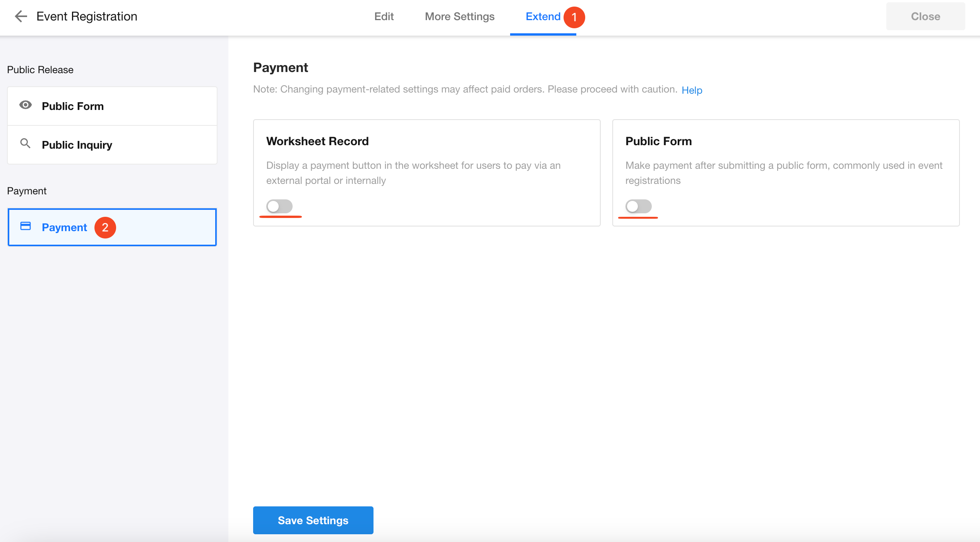Go back using the left arrow icon
Viewport: 980px width, 542px height.
tap(21, 16)
